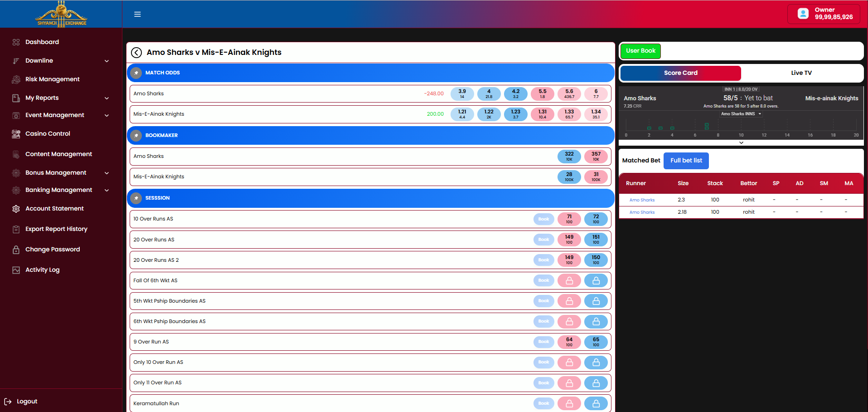Expand the Banking Management submenu
The width and height of the screenshot is (868, 412).
point(107,190)
